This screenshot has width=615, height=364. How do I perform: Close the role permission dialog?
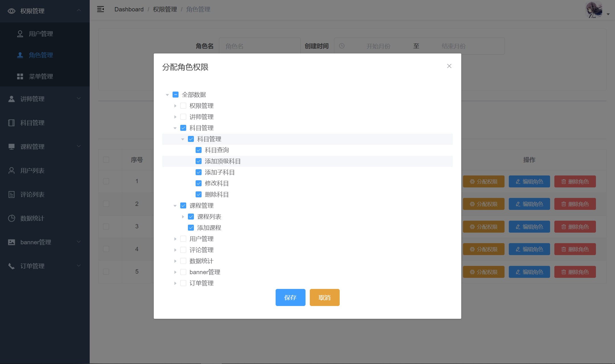click(449, 66)
